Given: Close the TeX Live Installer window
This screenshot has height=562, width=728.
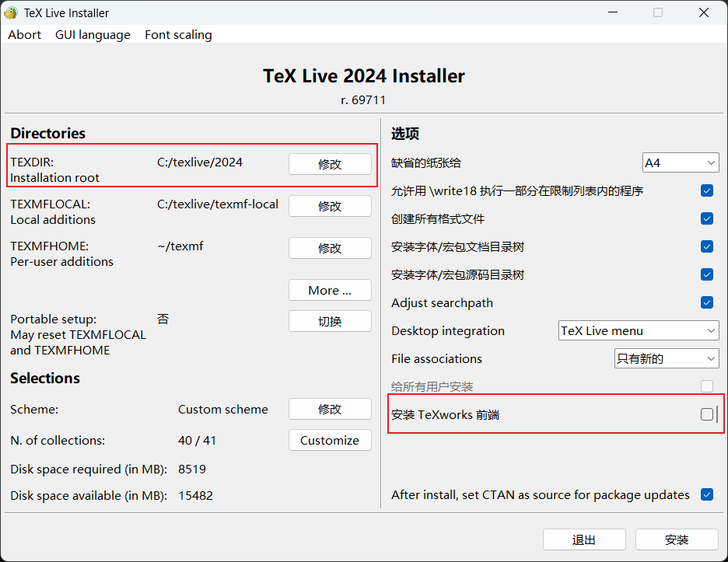Looking at the screenshot, I should click(x=704, y=12).
